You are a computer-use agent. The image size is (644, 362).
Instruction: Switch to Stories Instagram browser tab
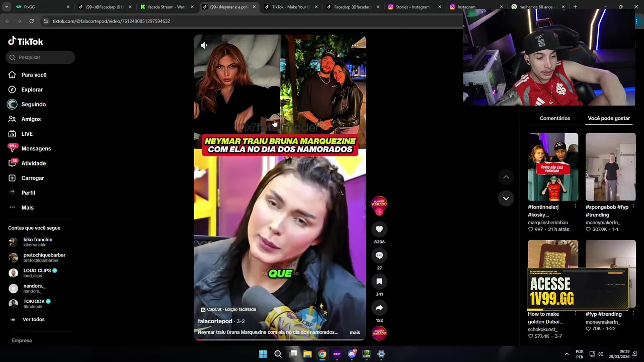click(x=416, y=7)
